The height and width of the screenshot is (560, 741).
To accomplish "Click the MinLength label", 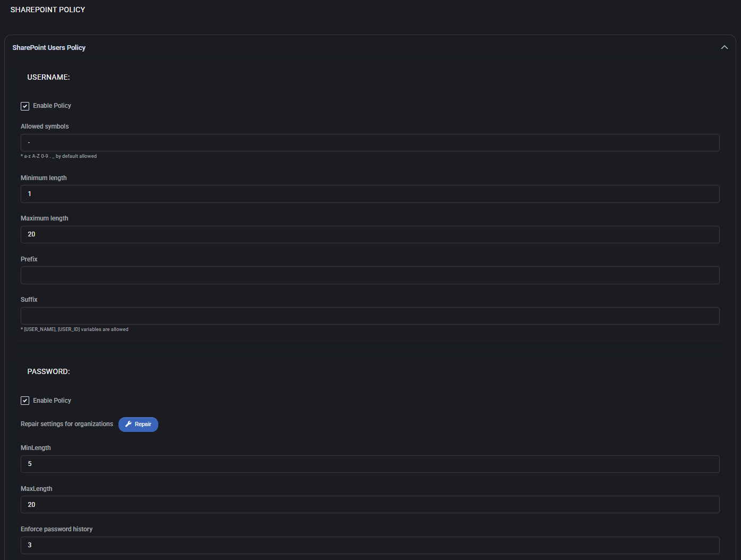I will click(x=36, y=448).
